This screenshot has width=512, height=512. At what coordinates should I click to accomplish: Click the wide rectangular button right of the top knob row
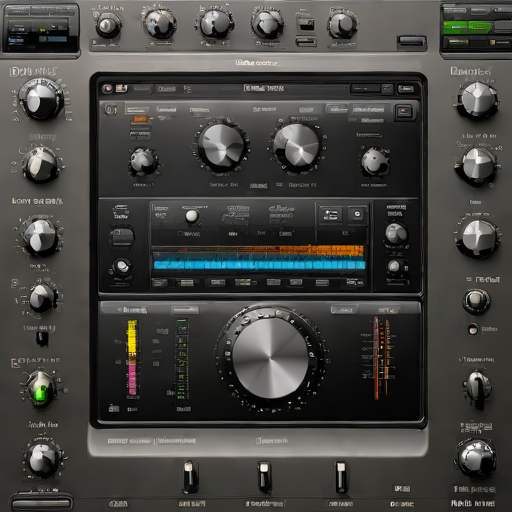(x=412, y=42)
